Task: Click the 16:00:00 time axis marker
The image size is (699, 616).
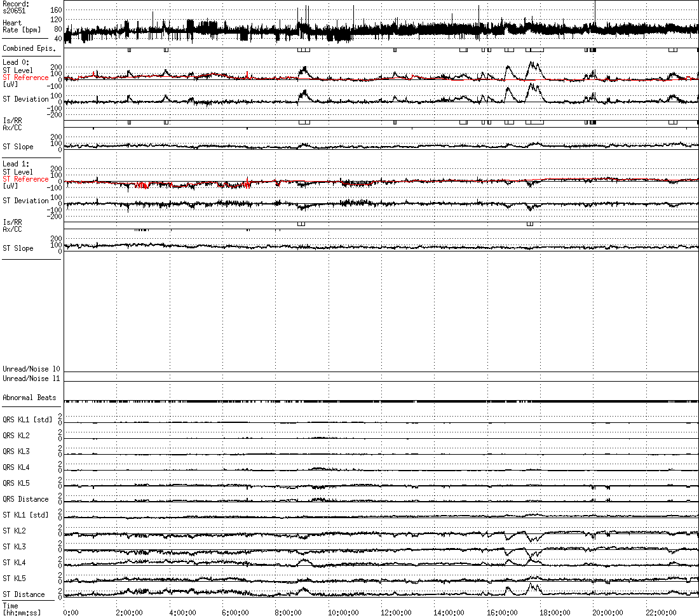Action: click(x=502, y=612)
